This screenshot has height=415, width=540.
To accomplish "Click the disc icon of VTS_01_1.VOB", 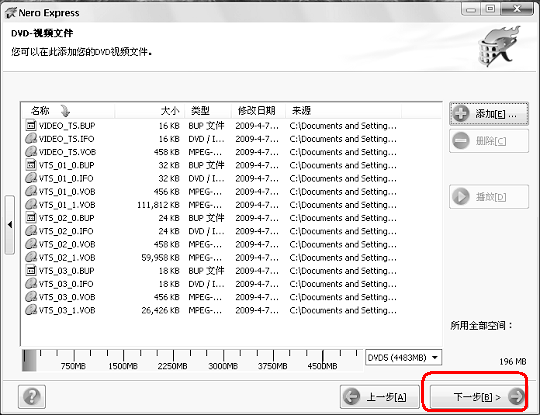I will click(x=31, y=205).
